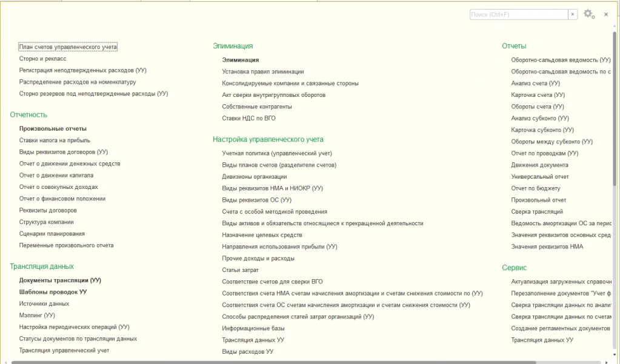The width and height of the screenshot is (620, 364).
Task: Open Виды реквизитов договоров (УУ)
Action: tap(63, 152)
